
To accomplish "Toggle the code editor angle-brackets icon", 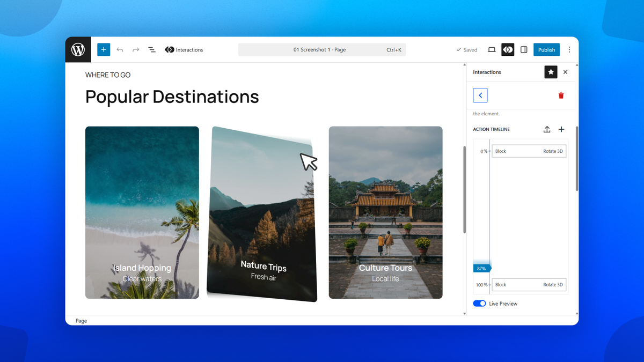I will (508, 49).
